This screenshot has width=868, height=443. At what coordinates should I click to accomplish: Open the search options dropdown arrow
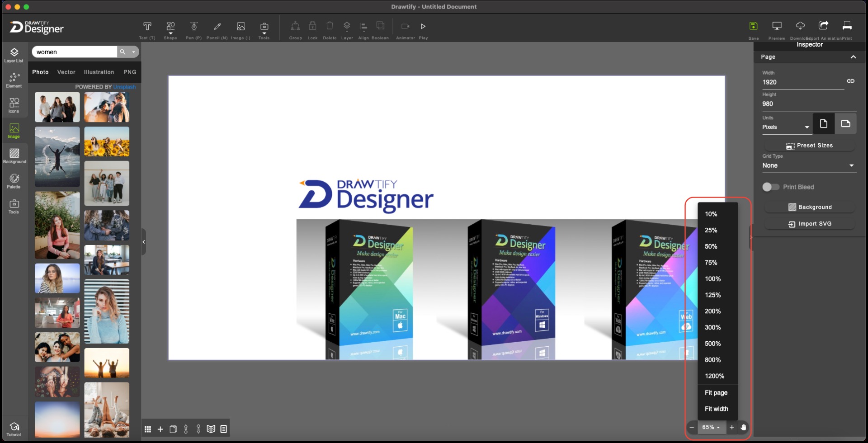133,52
